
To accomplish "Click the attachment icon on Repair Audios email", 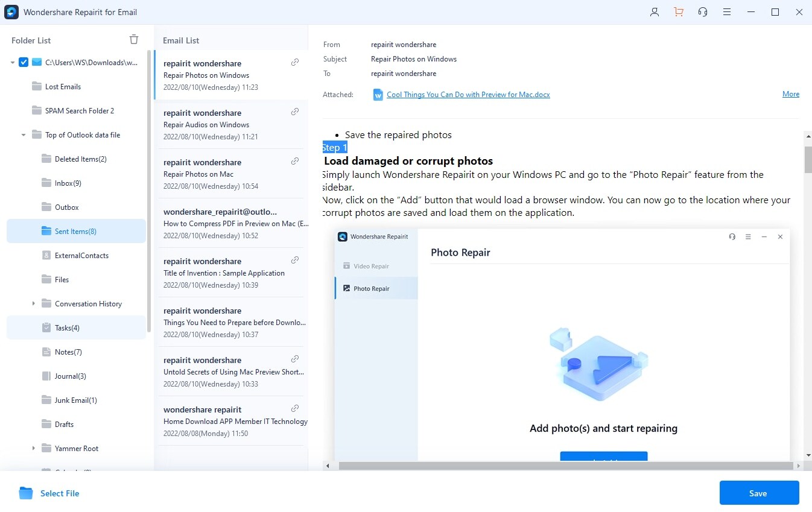I will click(295, 112).
